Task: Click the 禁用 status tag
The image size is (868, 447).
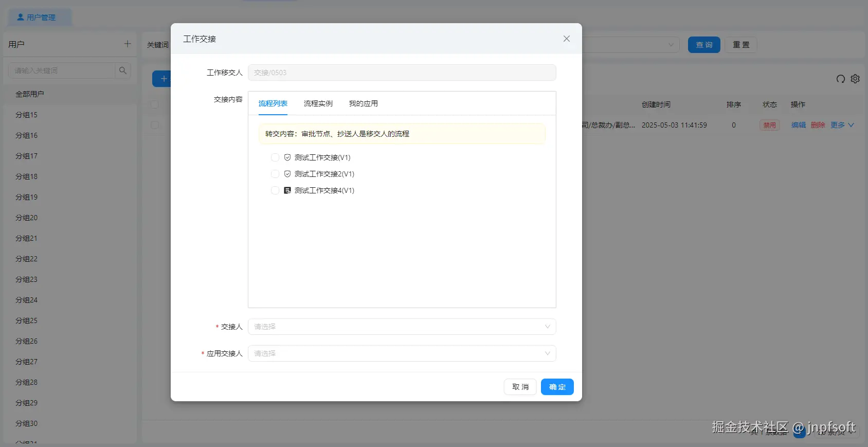Action: 770,125
